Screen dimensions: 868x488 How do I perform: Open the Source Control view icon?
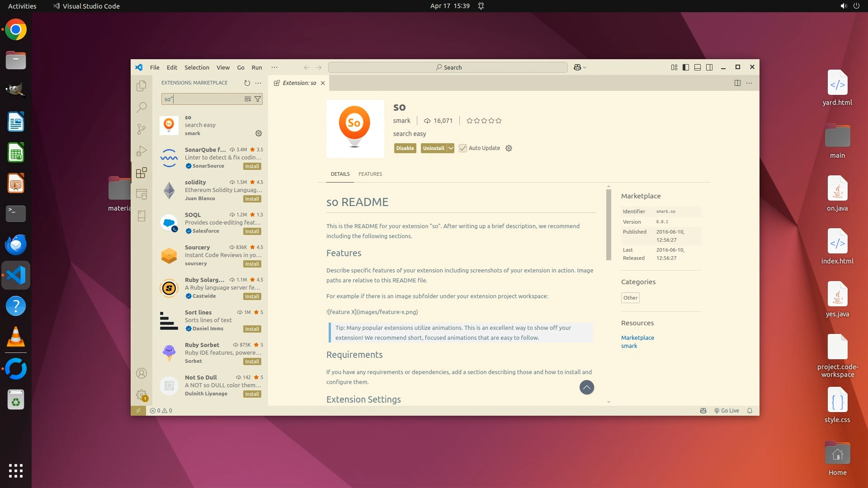142,129
